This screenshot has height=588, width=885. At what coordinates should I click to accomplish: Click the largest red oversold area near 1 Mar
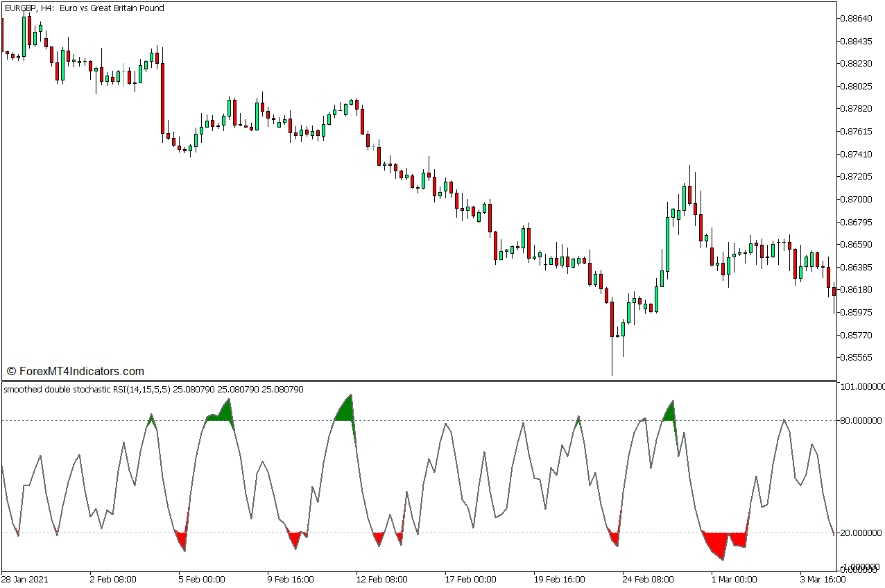pyautogui.click(x=717, y=544)
